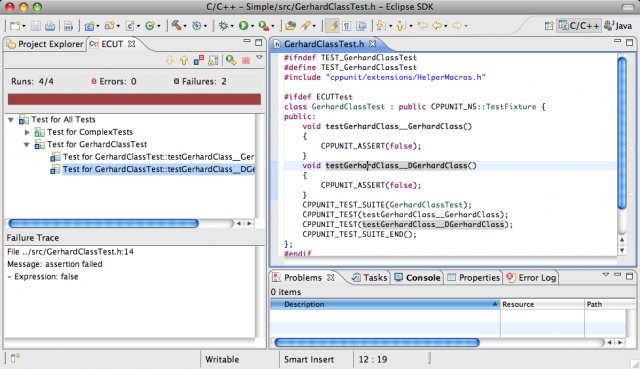Sort by the Path column header
The image size is (640, 369).
pos(610,304)
